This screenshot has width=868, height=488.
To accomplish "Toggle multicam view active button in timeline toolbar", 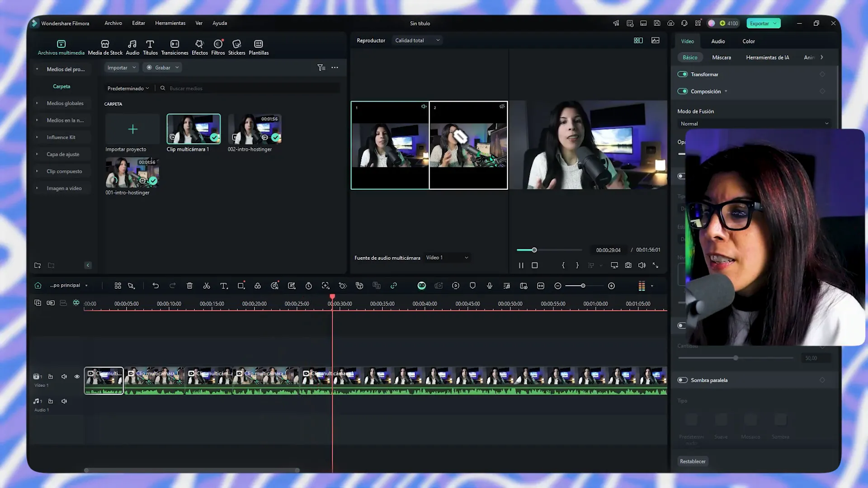I will (421, 286).
